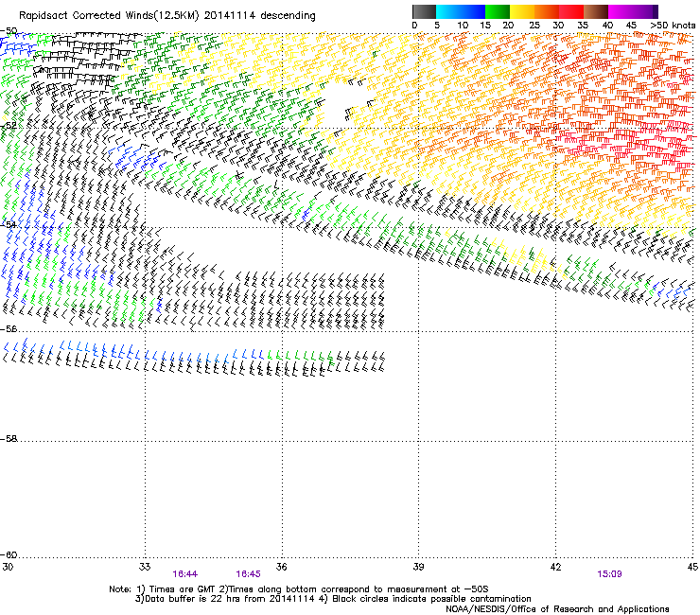Click the -58 latitude axis label

click(x=9, y=439)
